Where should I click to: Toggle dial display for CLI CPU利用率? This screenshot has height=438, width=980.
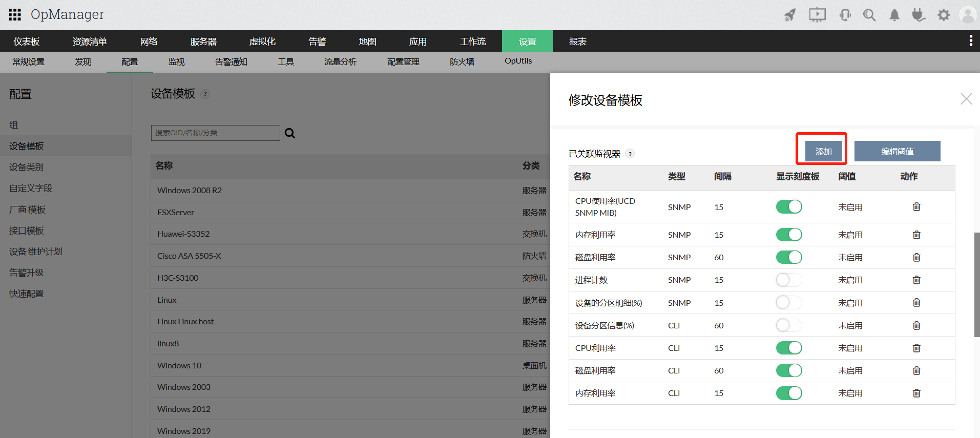[789, 348]
